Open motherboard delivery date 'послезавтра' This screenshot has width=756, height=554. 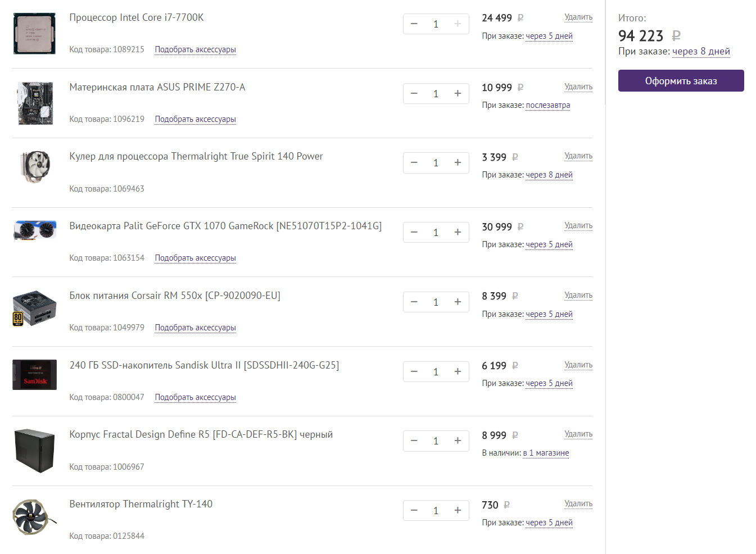[547, 105]
